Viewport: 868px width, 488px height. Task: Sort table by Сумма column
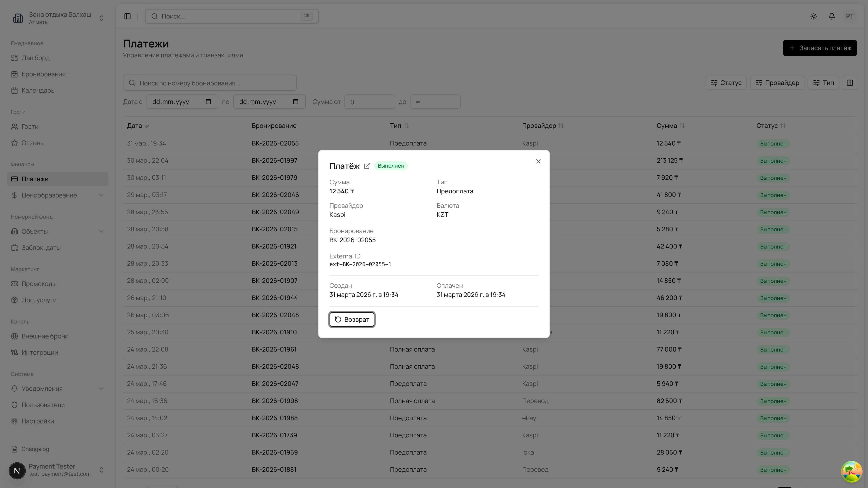pos(670,126)
